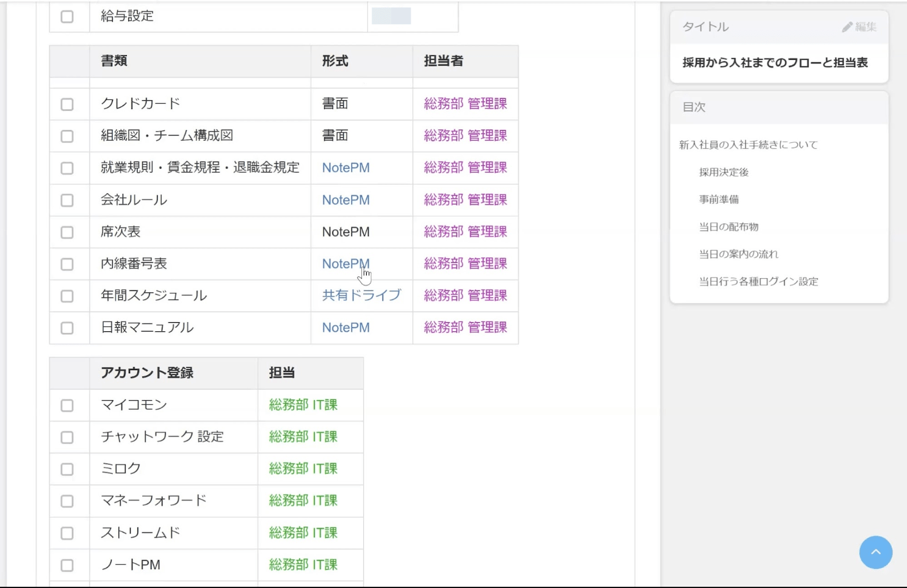Image resolution: width=907 pixels, height=588 pixels.
Task: Open the 当日行う各種ログイン設定 section link
Action: (x=759, y=281)
